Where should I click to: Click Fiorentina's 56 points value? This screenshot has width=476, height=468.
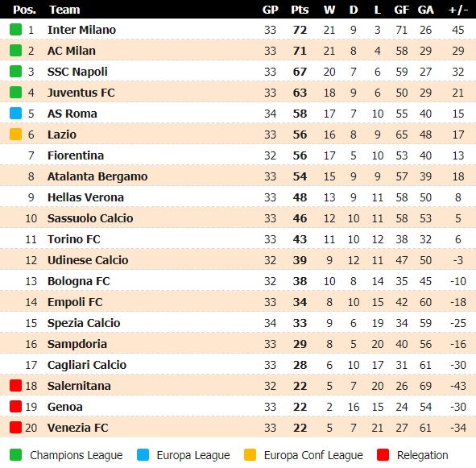click(300, 155)
